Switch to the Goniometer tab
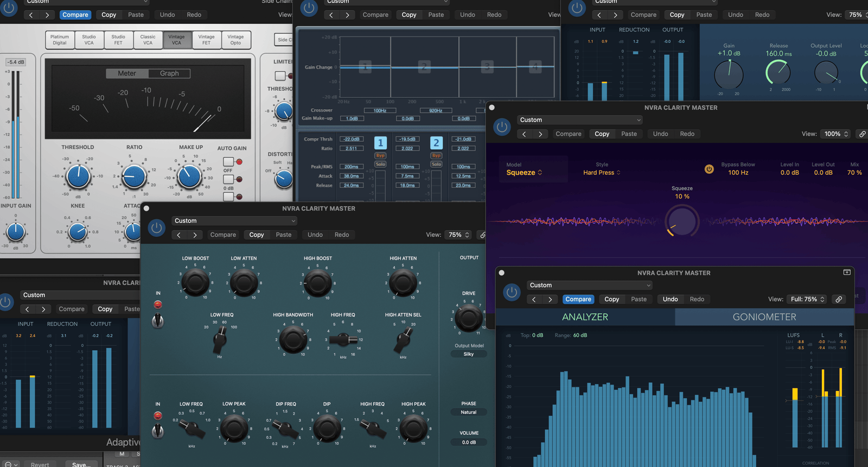The image size is (868, 467). click(x=764, y=317)
